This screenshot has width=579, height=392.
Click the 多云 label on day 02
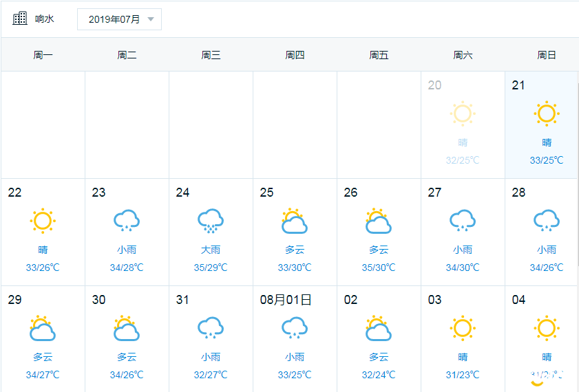pyautogui.click(x=379, y=358)
